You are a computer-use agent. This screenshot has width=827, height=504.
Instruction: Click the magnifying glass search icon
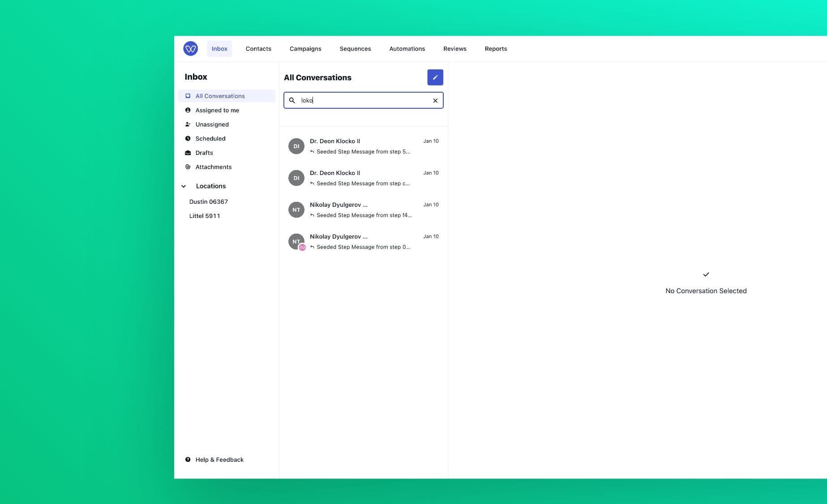[x=292, y=101]
